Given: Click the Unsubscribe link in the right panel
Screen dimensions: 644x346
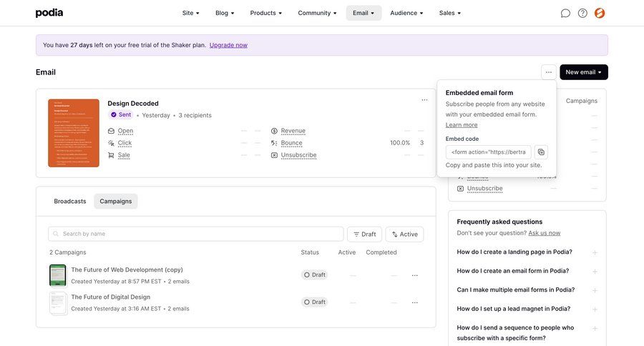Looking at the screenshot, I should tap(484, 189).
